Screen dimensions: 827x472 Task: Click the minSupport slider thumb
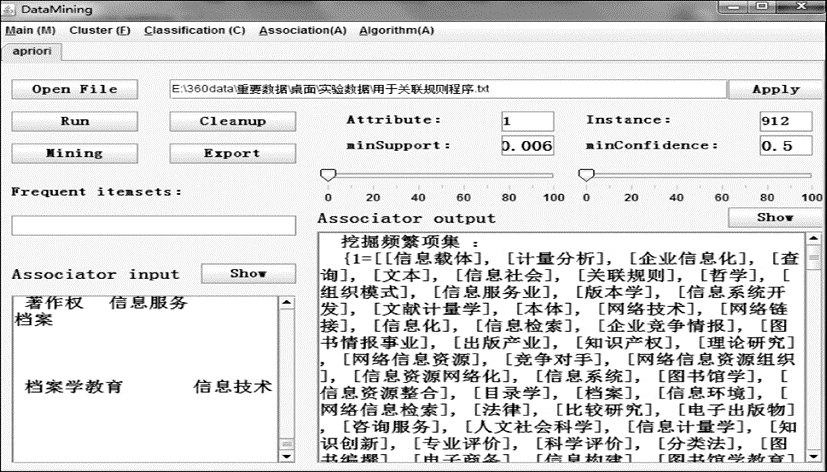tap(328, 175)
